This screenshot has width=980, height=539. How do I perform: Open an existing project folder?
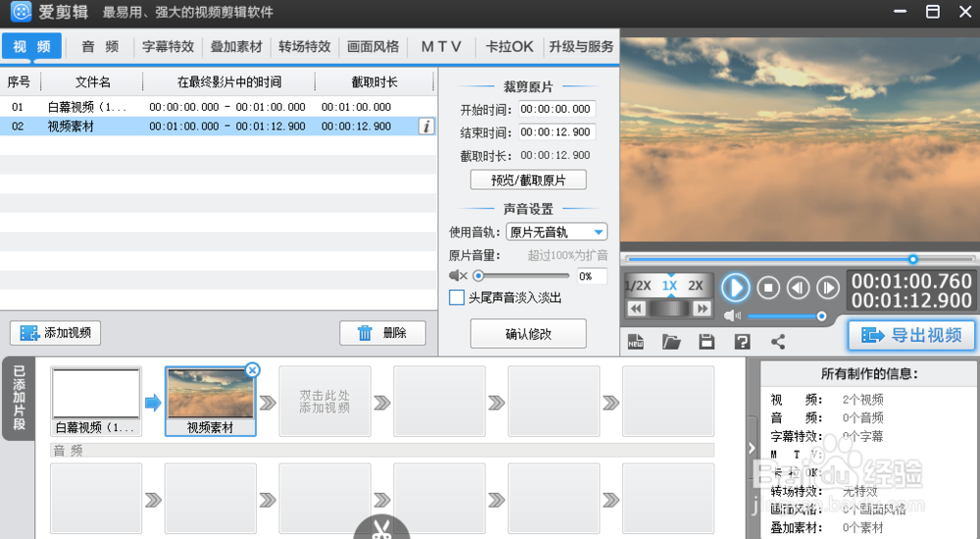point(671,341)
